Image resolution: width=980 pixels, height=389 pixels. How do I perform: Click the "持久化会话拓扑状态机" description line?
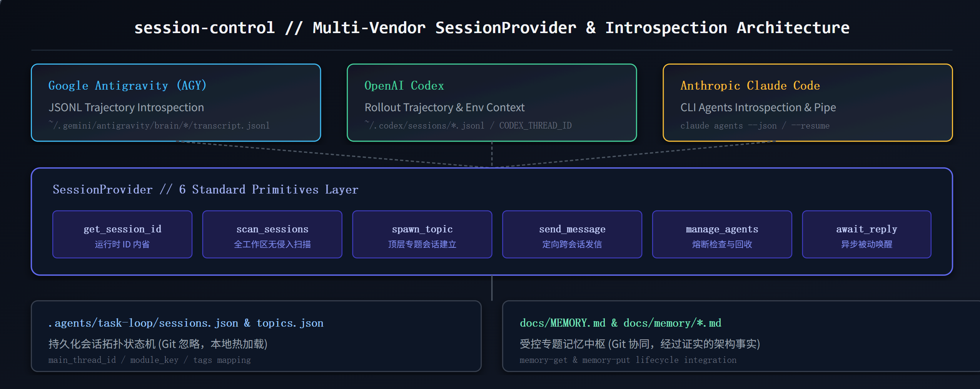coord(158,344)
